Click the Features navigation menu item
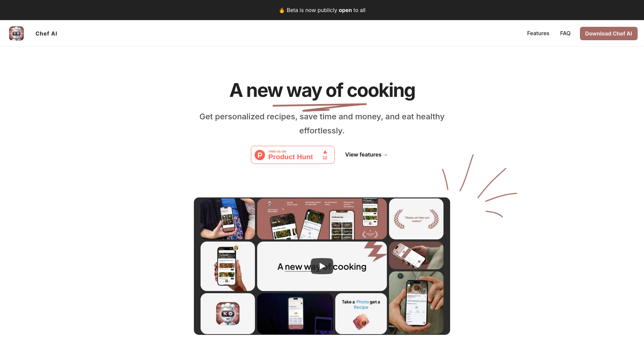644x362 pixels. pyautogui.click(x=538, y=33)
